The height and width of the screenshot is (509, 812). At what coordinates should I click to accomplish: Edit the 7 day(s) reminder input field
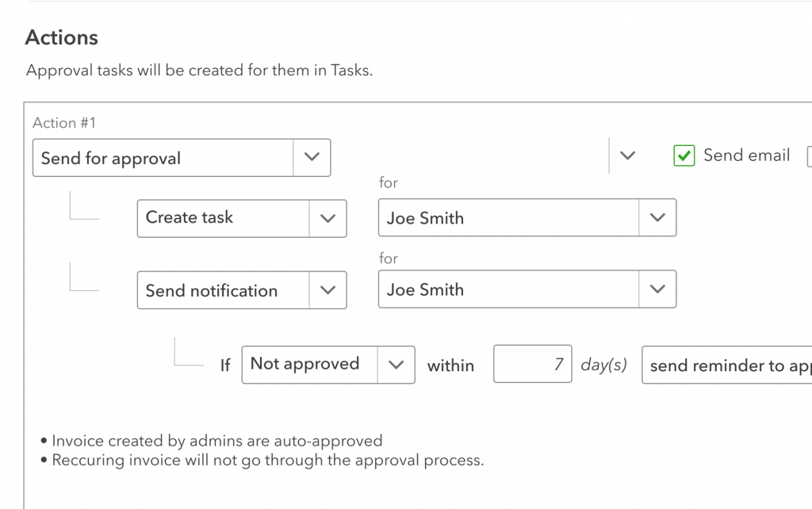532,364
